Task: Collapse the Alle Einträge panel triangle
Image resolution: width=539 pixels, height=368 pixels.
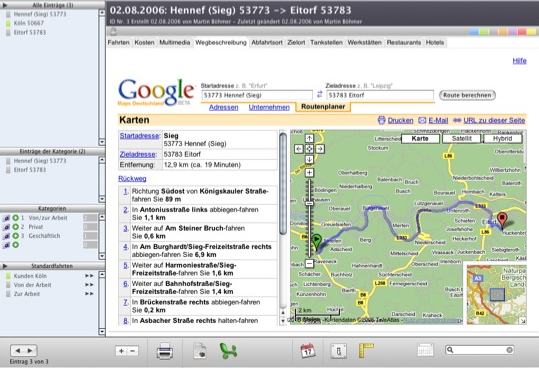Action: point(5,5)
